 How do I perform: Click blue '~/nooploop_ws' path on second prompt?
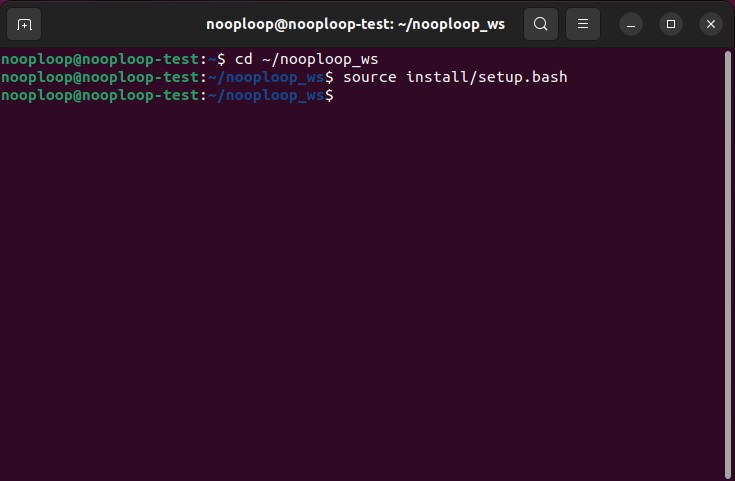point(265,77)
